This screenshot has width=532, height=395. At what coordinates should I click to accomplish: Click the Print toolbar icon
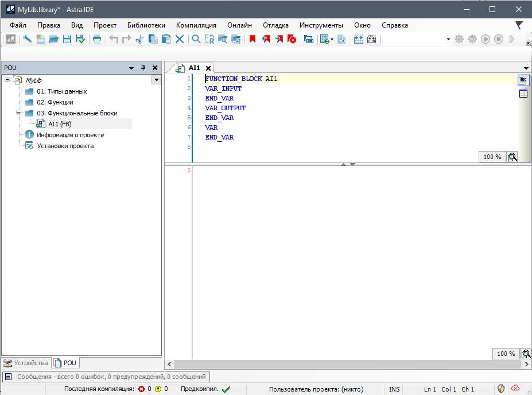[x=97, y=40]
